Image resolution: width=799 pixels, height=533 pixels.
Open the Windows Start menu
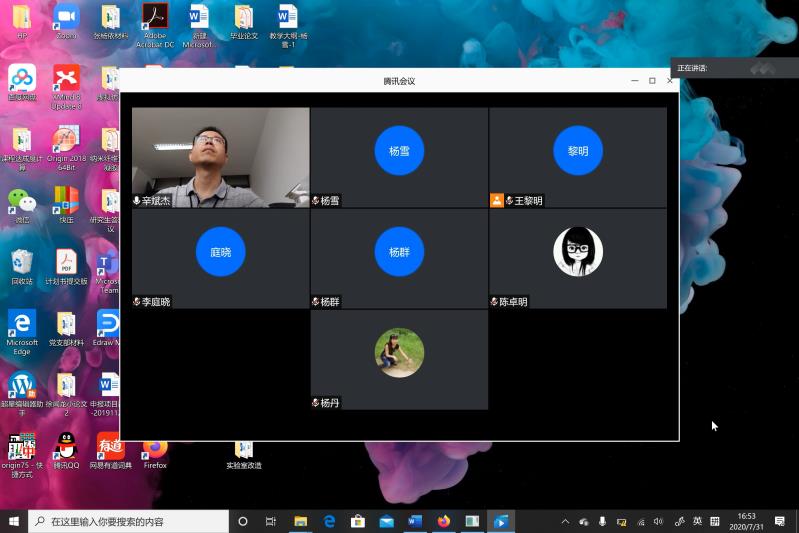(x=14, y=521)
